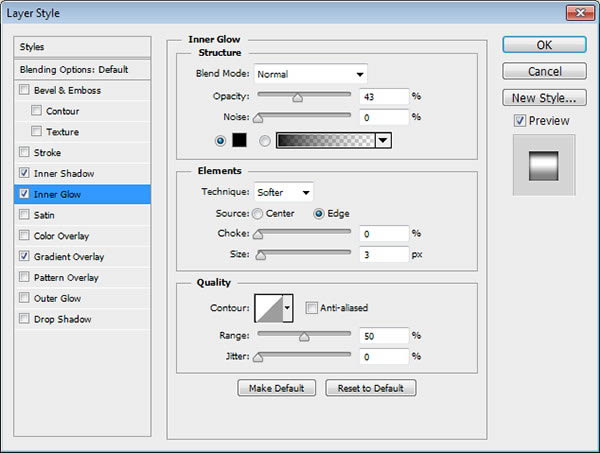Click the black-to-transparent gradient bar

326,140
